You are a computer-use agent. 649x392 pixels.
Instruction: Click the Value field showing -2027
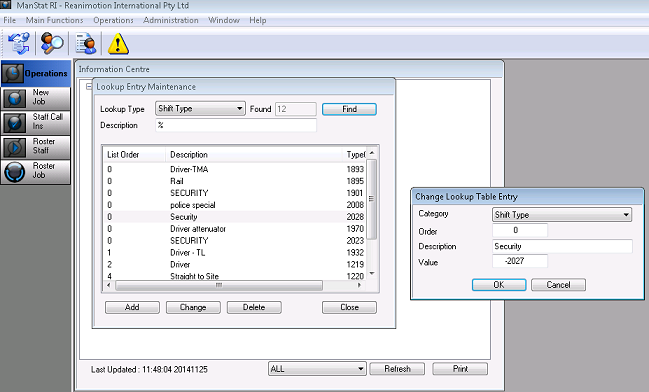(x=520, y=261)
